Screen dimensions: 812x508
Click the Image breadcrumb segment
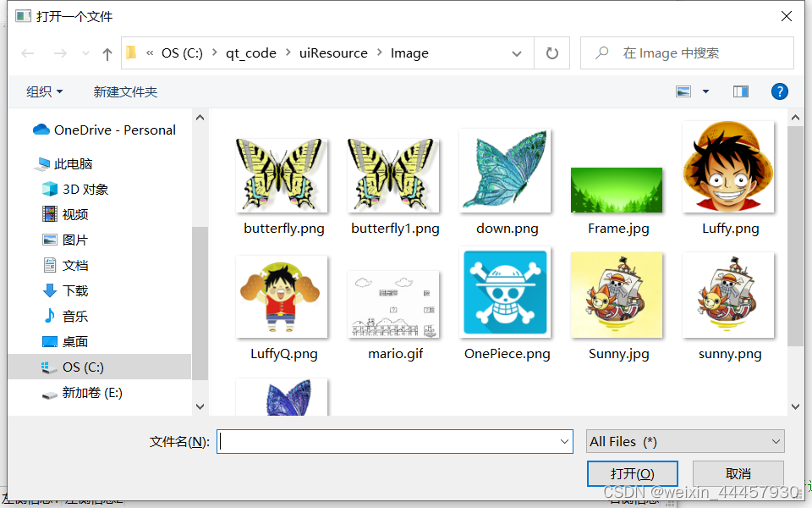[x=409, y=52]
